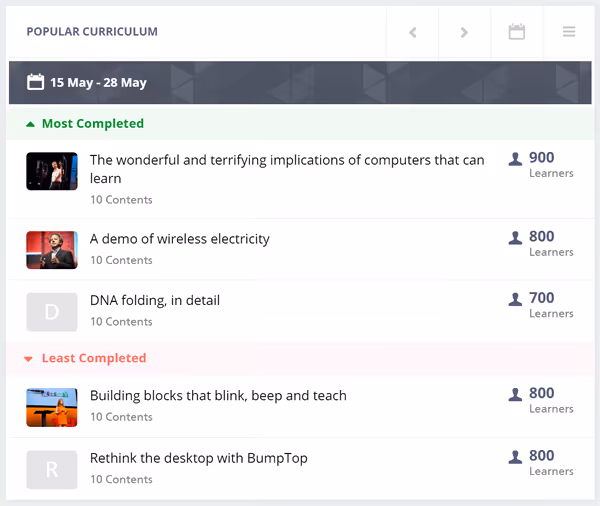Click the 'D' placeholder thumbnail
The height and width of the screenshot is (506, 600).
pos(52,312)
